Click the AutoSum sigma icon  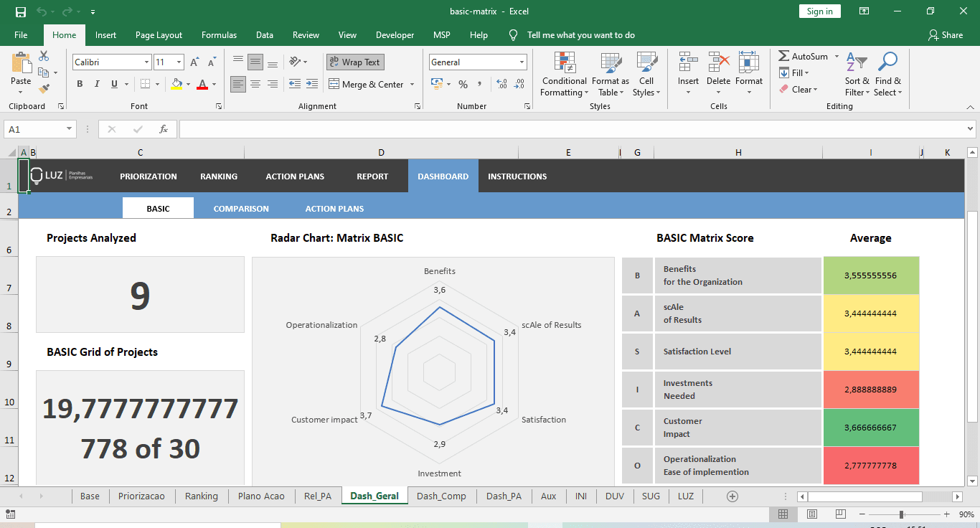(x=784, y=56)
